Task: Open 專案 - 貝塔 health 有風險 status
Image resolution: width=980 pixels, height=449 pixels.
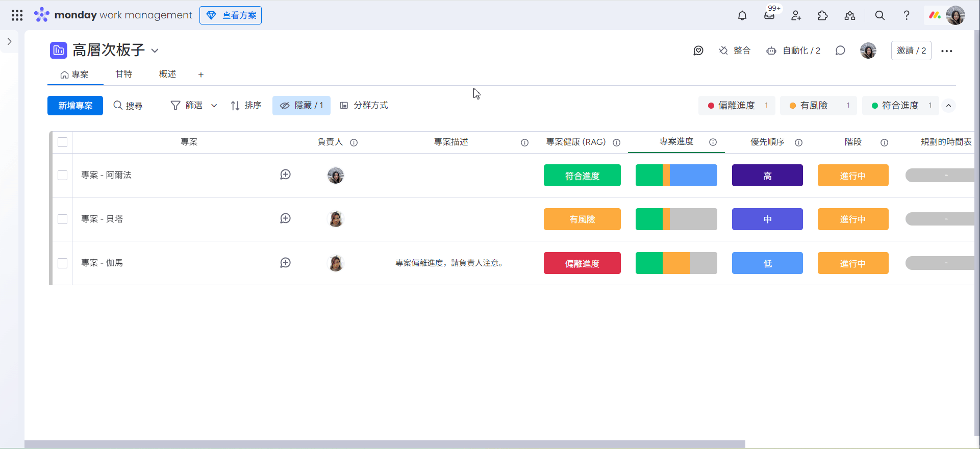Action: pos(582,219)
